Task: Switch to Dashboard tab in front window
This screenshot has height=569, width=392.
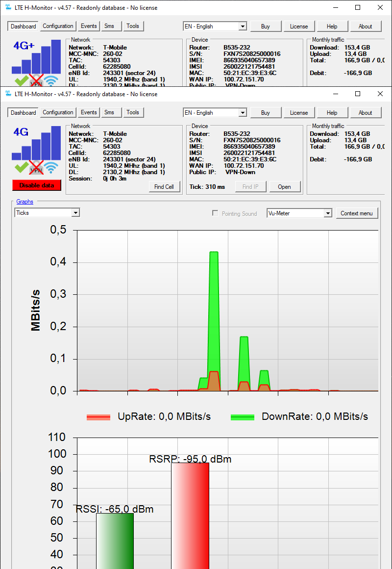Action: 23,112
